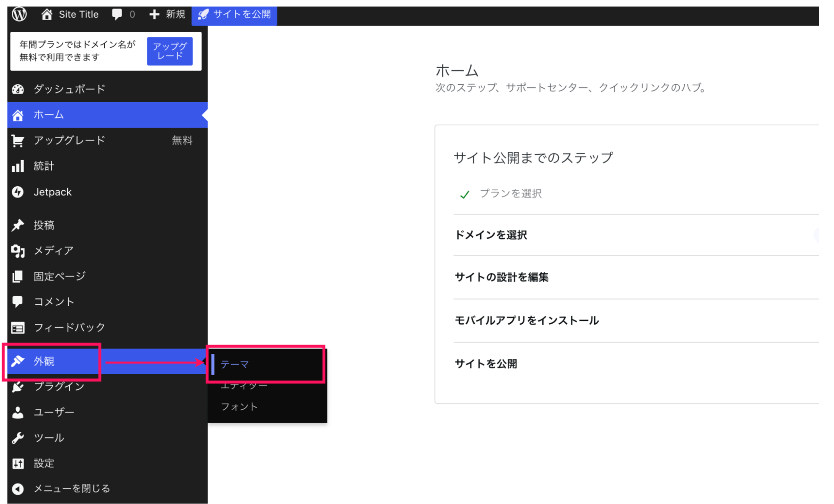
Task: Open ツール via the wrench icon
Action: click(18, 437)
